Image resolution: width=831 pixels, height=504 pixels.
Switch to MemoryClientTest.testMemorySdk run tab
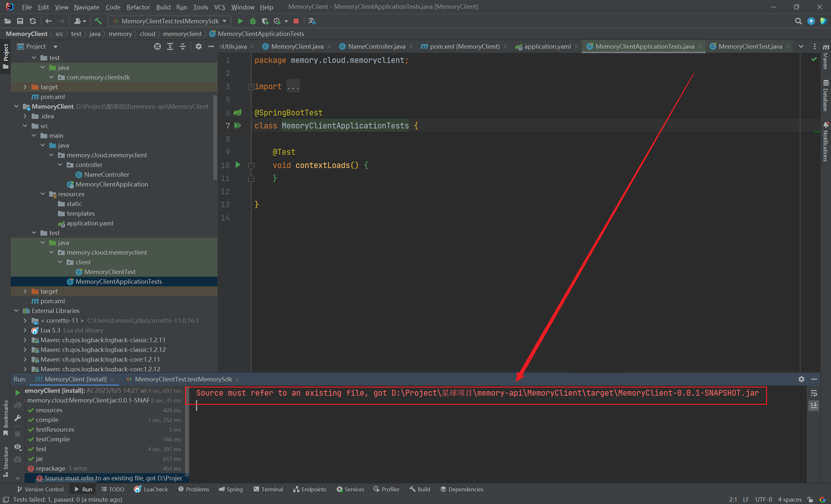183,379
